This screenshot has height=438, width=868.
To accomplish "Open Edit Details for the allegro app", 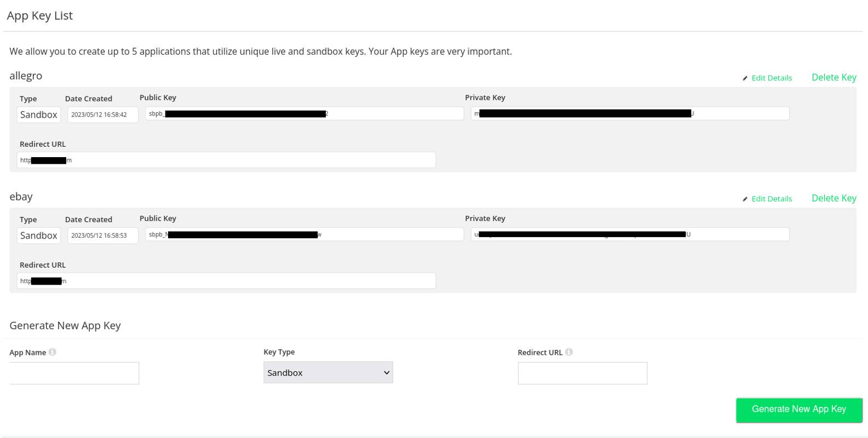I will [x=772, y=78].
